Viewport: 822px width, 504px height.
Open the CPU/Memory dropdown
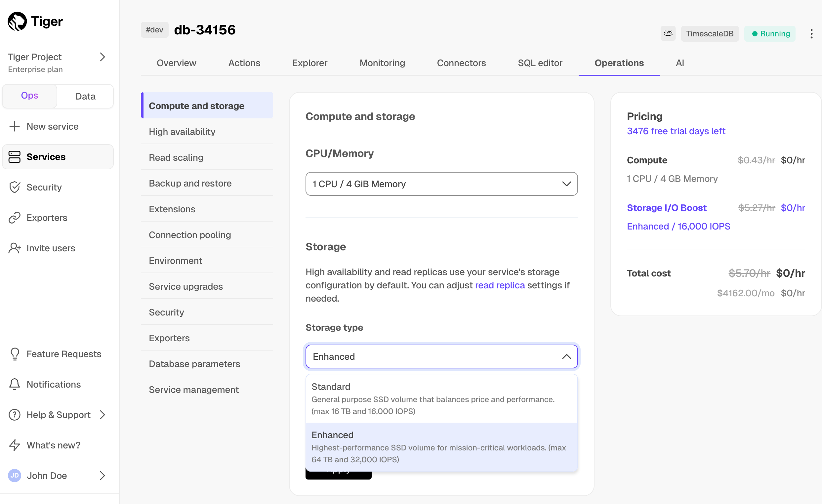coord(441,184)
